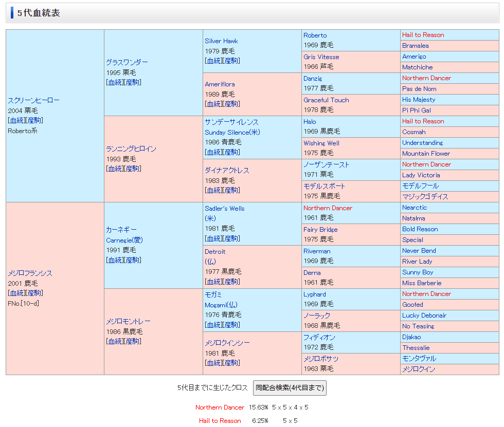The height and width of the screenshot is (427, 504).
Task: Open the モガミ link
Action: [213, 294]
